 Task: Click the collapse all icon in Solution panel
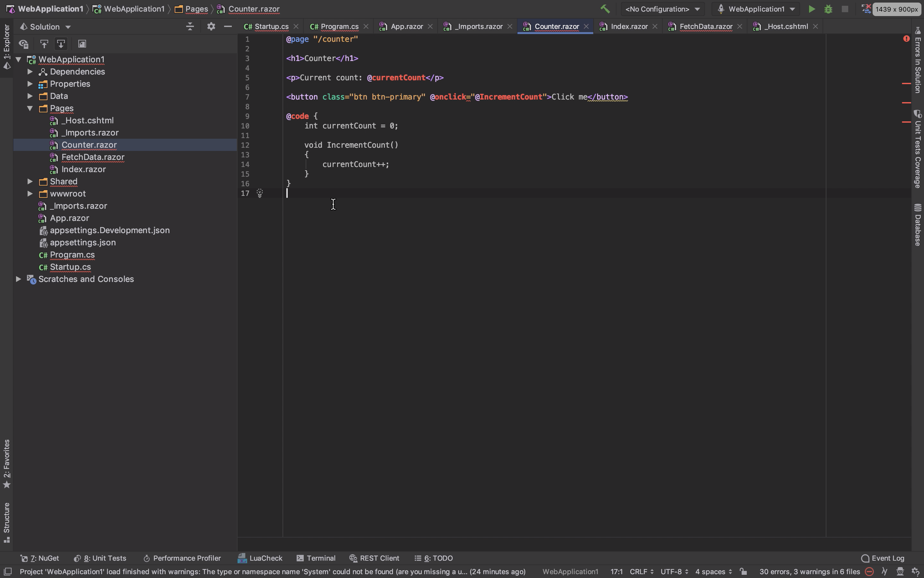(190, 26)
